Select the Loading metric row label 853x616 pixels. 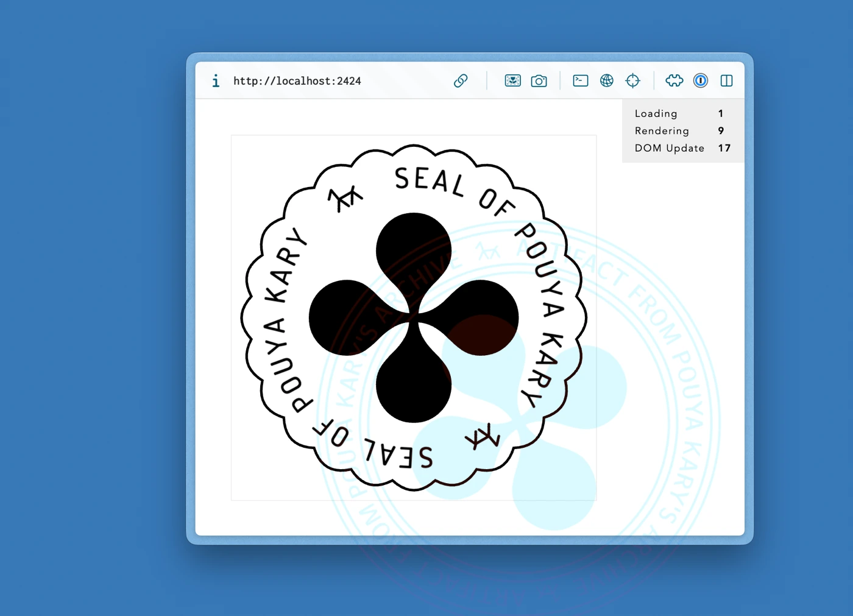[656, 113]
